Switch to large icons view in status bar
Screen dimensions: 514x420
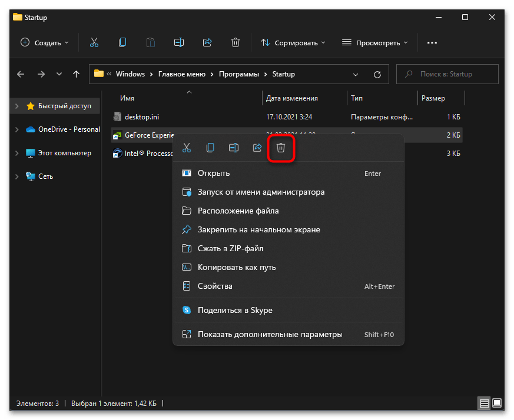(x=497, y=402)
